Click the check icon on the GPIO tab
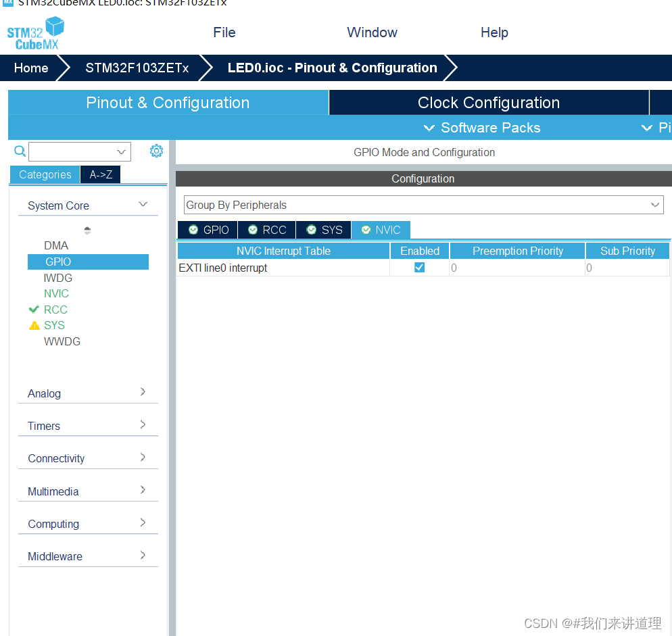Viewport: 672px width, 636px height. coord(193,230)
